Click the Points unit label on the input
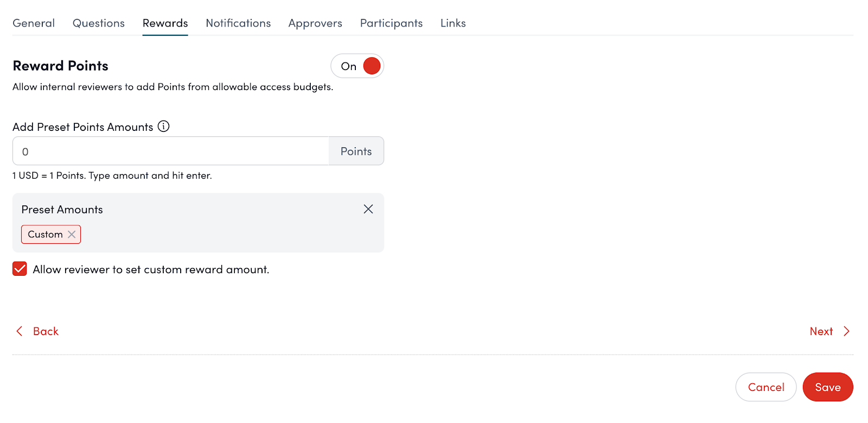868x423 pixels. tap(356, 151)
